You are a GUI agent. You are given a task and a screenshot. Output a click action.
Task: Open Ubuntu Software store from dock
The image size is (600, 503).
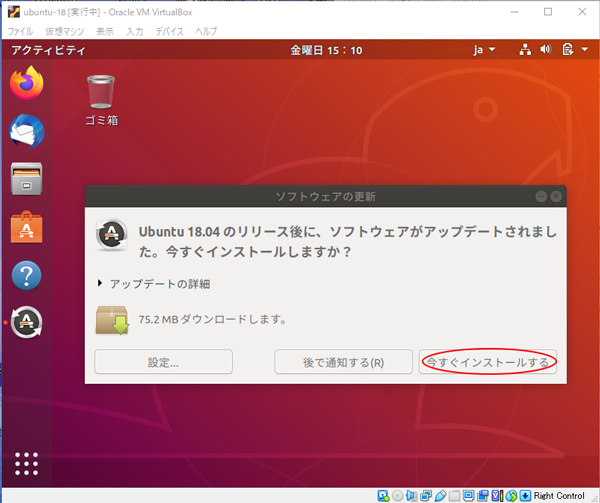26,227
